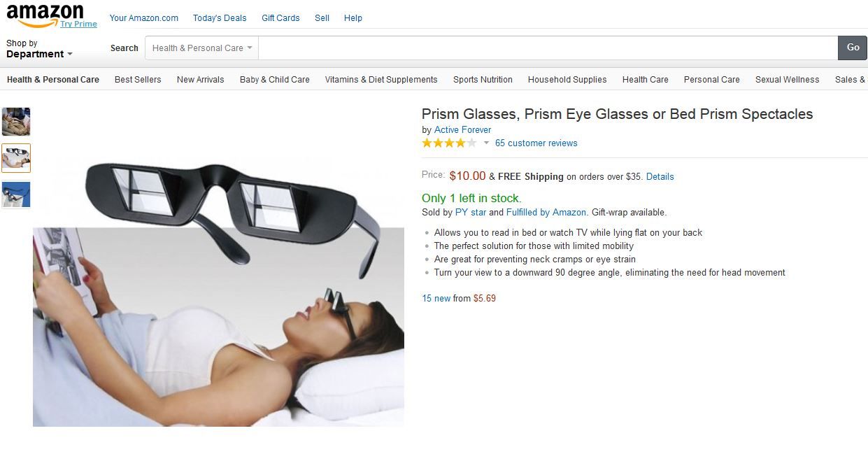
Task: Select the third product thumbnail
Action: 16,194
